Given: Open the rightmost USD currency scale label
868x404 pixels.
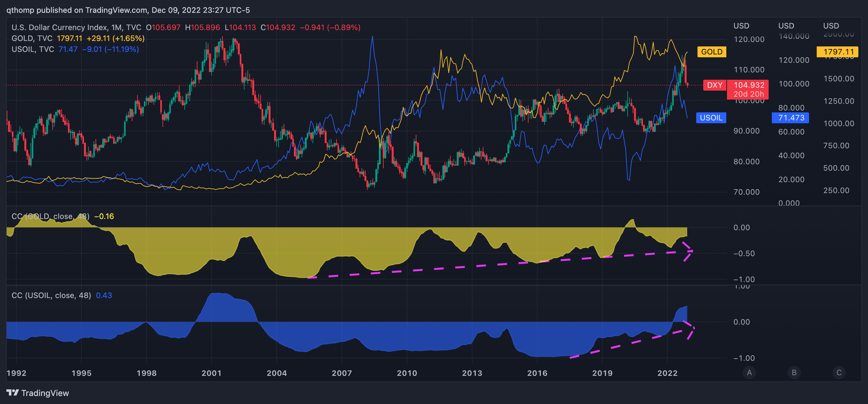Looking at the screenshot, I should pyautogui.click(x=830, y=26).
